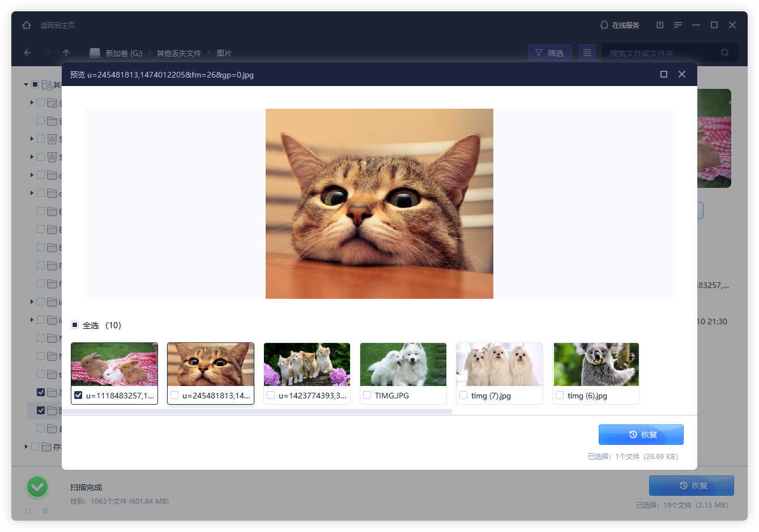Open the online service bell icon

coord(604,25)
